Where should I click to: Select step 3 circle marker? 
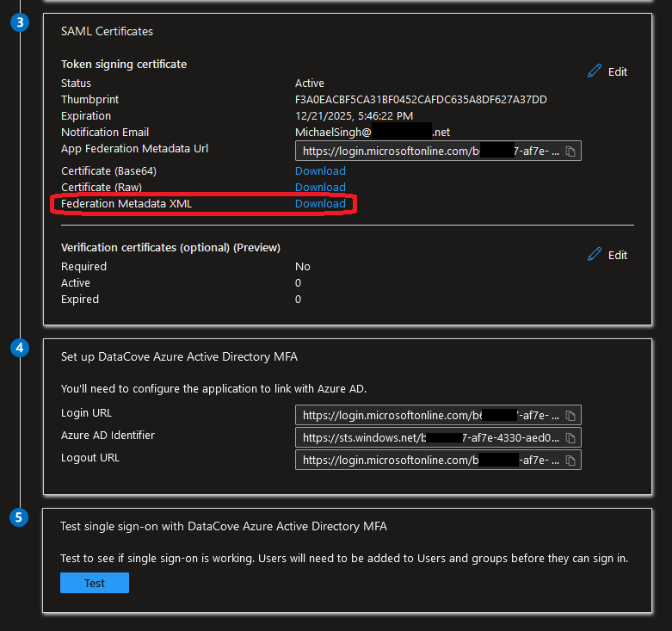[x=19, y=22]
